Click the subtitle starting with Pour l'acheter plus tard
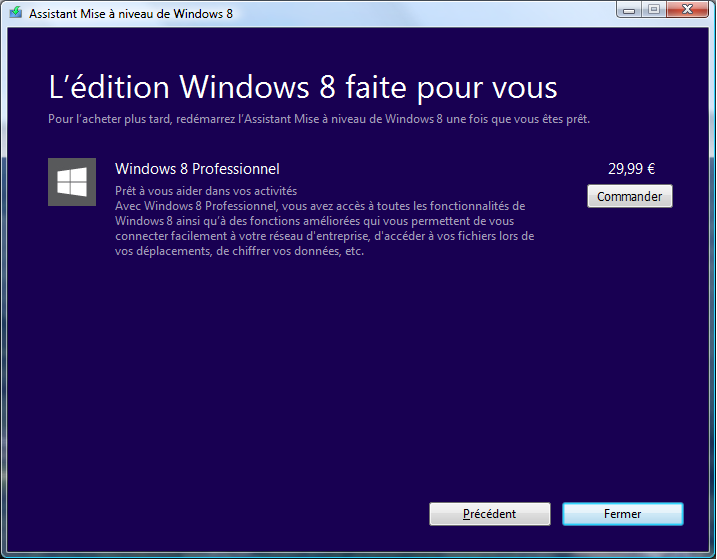This screenshot has width=717, height=560. tap(318, 119)
